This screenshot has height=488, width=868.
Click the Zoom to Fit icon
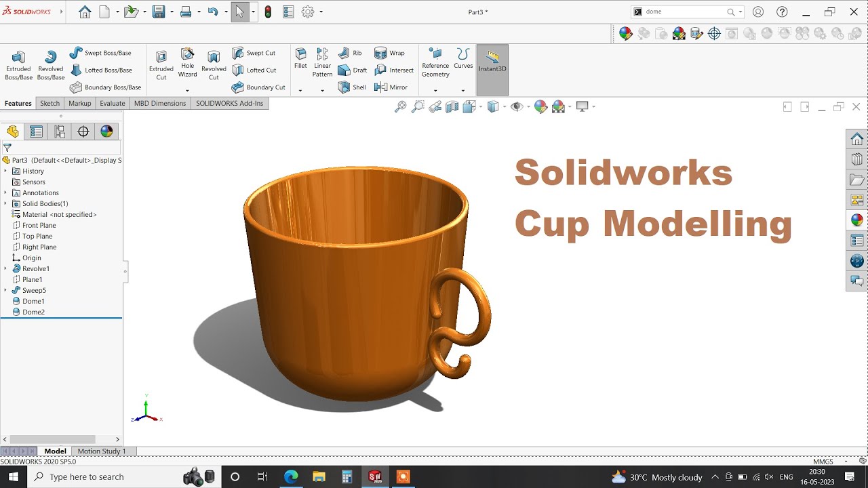click(x=401, y=106)
